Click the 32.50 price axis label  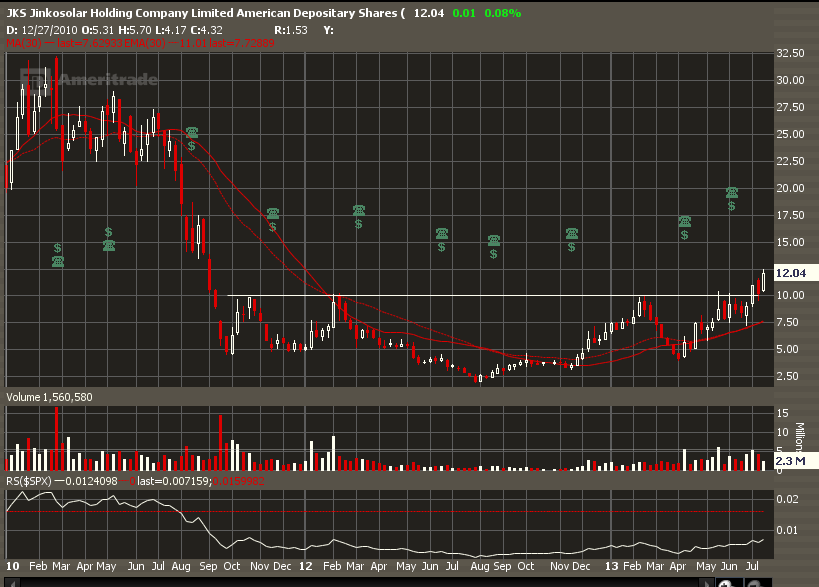pyautogui.click(x=790, y=53)
